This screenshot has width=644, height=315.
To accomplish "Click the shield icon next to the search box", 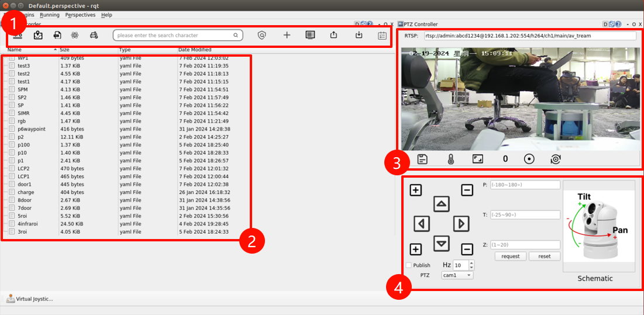I will coord(261,35).
